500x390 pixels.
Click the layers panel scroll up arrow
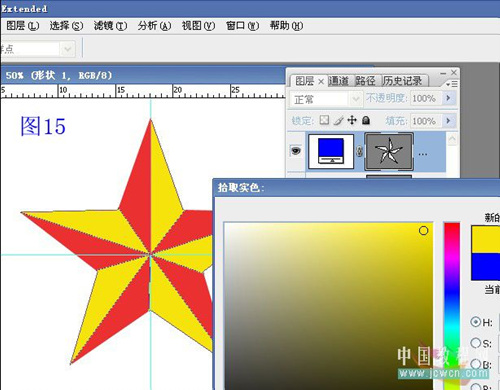(x=452, y=139)
